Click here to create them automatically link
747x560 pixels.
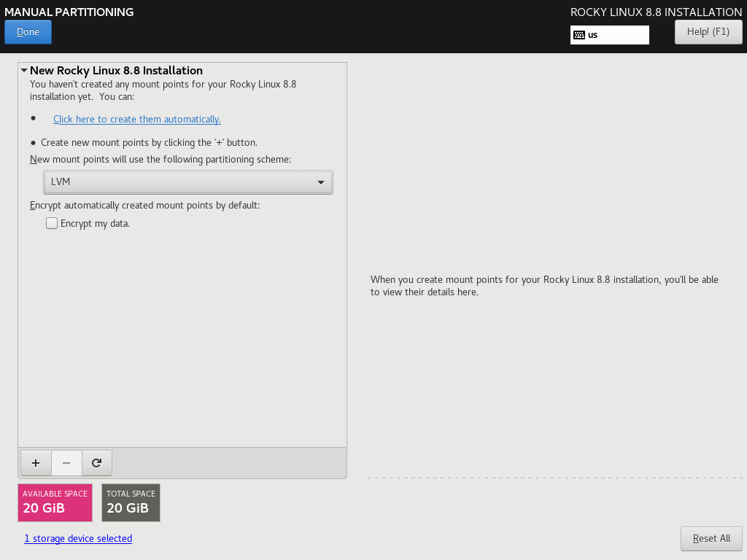pyautogui.click(x=136, y=119)
